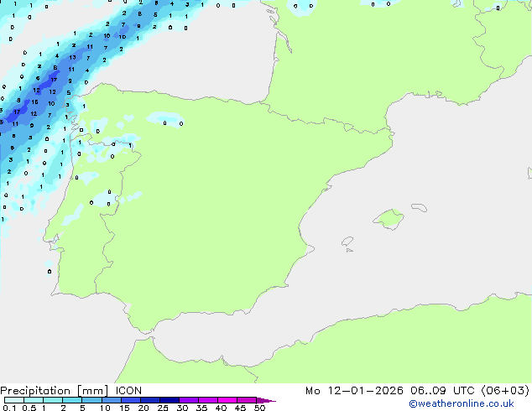532x411 pixels.
Task: Click the legend label '25'
Action: 163,408
